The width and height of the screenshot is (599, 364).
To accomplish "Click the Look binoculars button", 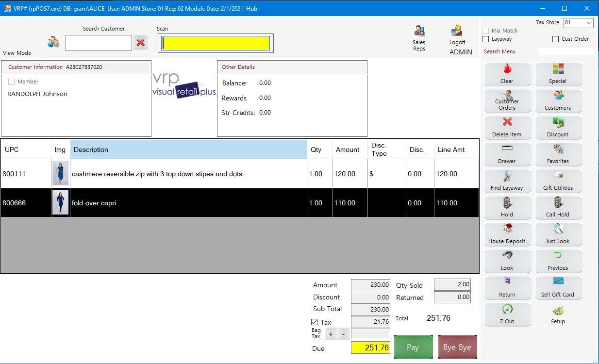I will [507, 261].
